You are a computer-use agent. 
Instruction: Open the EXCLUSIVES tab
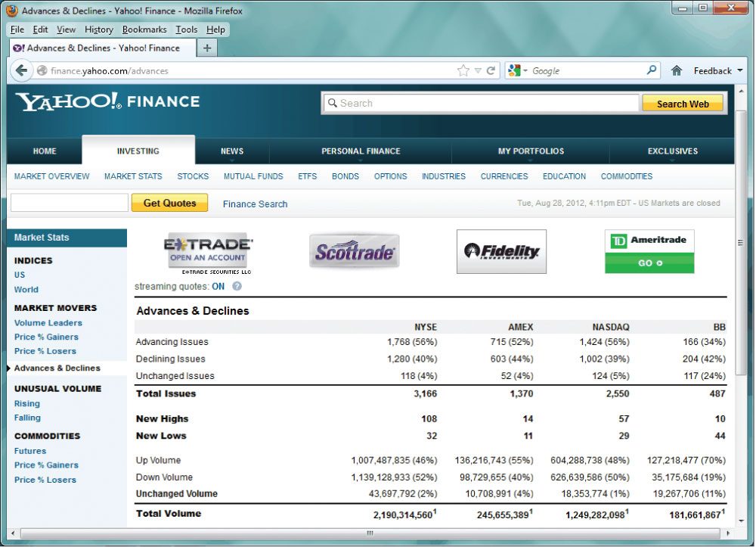coord(673,151)
